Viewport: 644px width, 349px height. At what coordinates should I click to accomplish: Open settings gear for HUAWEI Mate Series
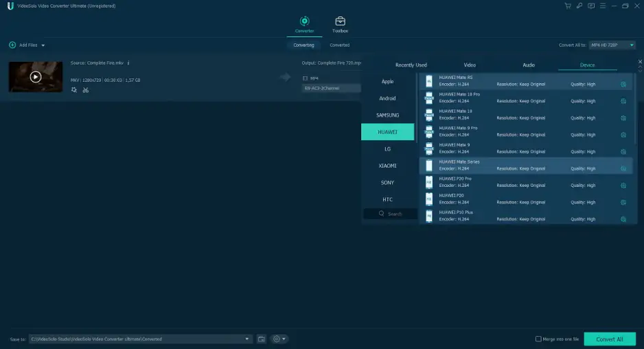(623, 168)
